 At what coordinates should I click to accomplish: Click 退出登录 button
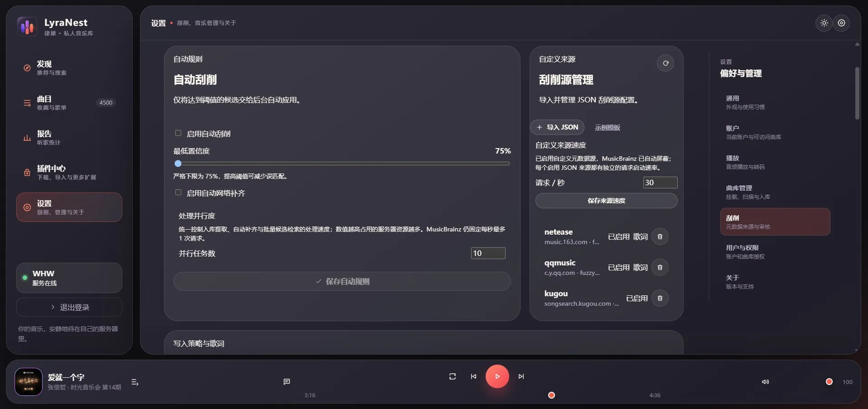pyautogui.click(x=69, y=307)
